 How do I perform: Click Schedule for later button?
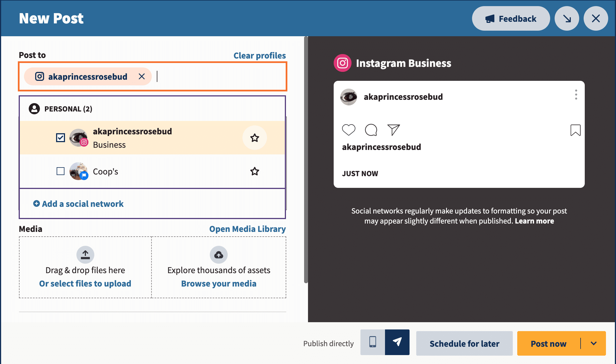pos(464,343)
